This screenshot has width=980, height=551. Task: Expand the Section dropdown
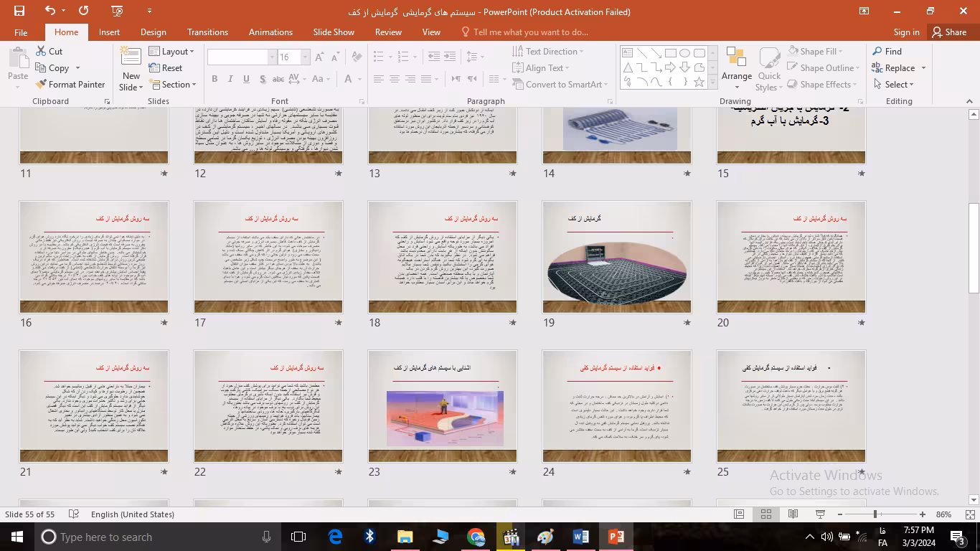(x=172, y=85)
